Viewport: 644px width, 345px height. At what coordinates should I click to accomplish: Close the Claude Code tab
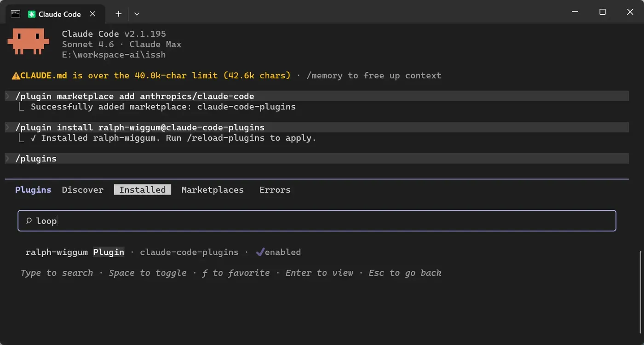(92, 14)
